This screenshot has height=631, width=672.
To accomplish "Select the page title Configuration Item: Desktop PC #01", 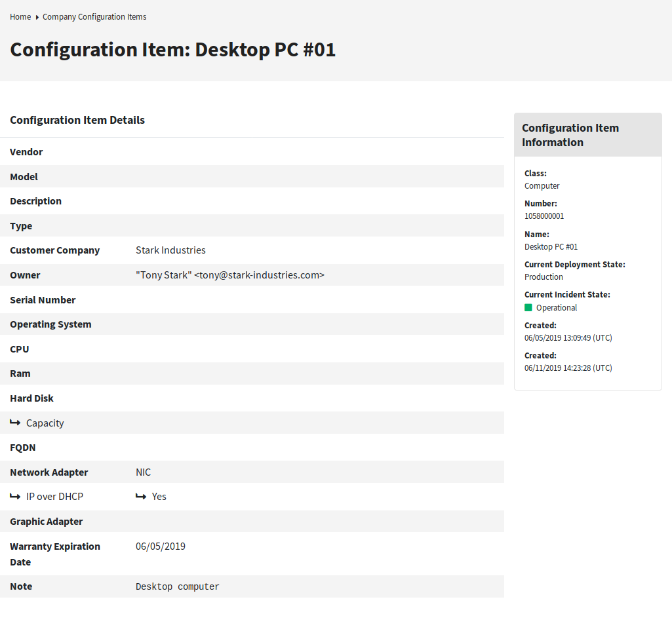I will pyautogui.click(x=172, y=49).
